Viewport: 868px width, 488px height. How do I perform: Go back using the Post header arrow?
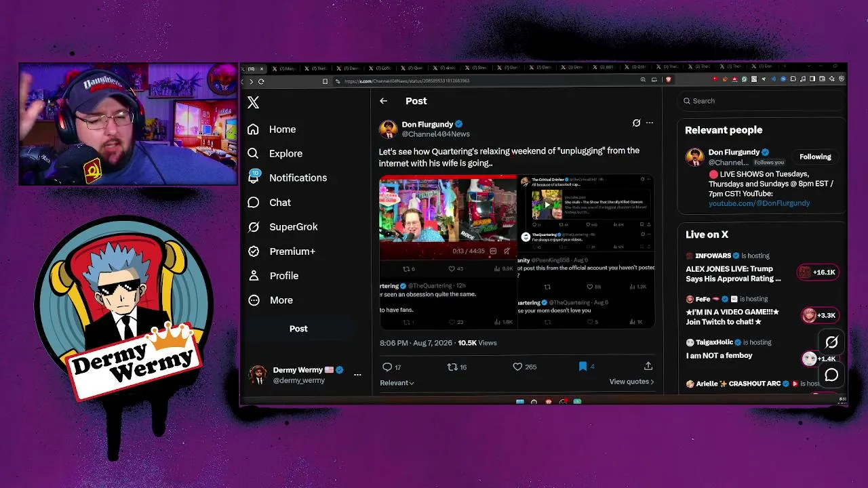pyautogui.click(x=383, y=101)
